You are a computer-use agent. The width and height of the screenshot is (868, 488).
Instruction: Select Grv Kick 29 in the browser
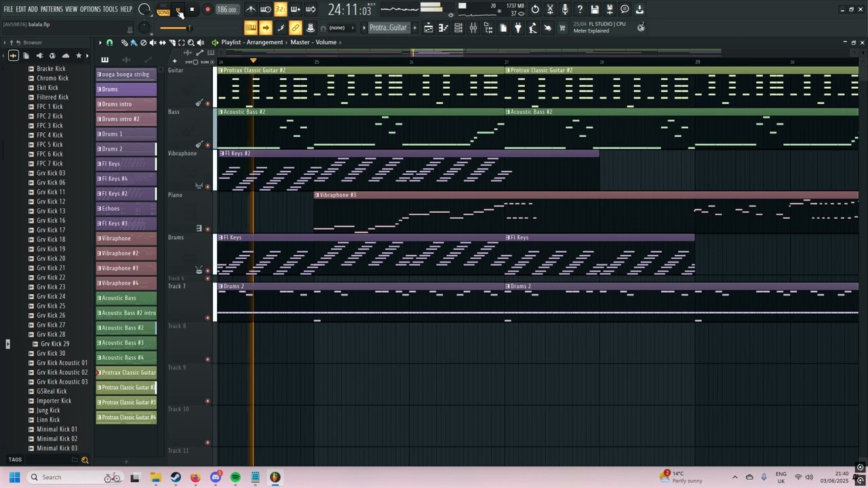(x=55, y=344)
